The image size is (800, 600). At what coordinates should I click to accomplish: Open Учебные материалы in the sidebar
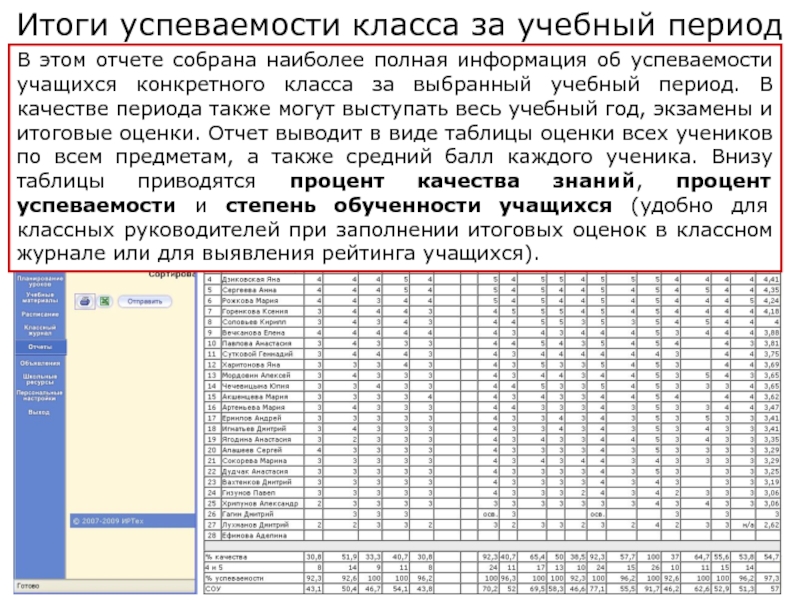pyautogui.click(x=40, y=297)
